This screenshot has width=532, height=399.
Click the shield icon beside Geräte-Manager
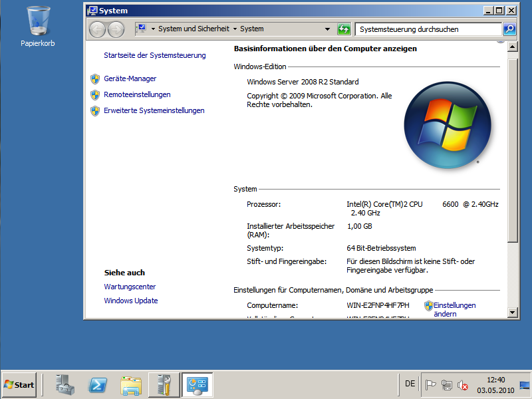click(95, 78)
